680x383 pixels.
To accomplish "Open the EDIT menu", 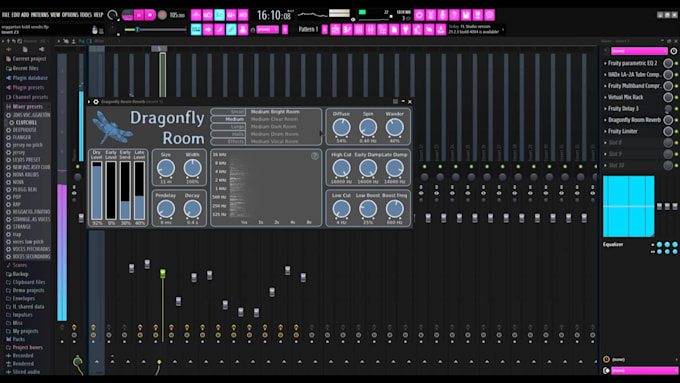I will pos(16,15).
